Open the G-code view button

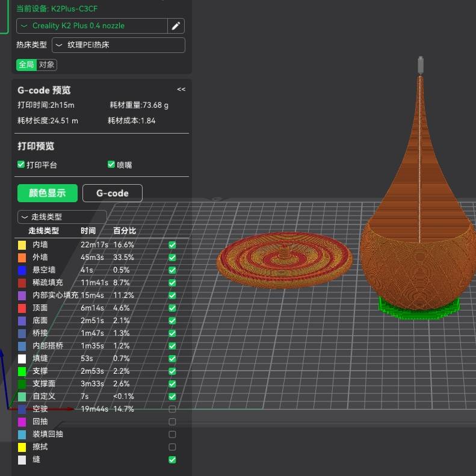click(113, 193)
